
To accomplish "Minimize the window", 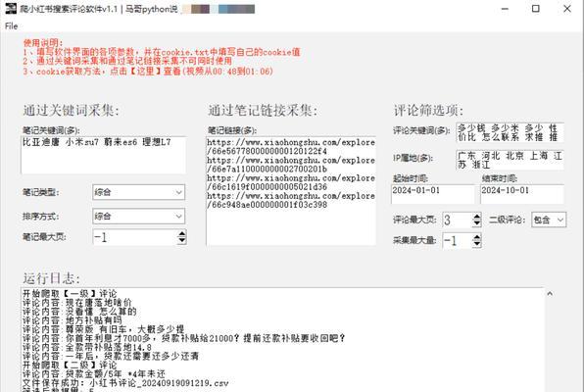I will tap(505, 9).
